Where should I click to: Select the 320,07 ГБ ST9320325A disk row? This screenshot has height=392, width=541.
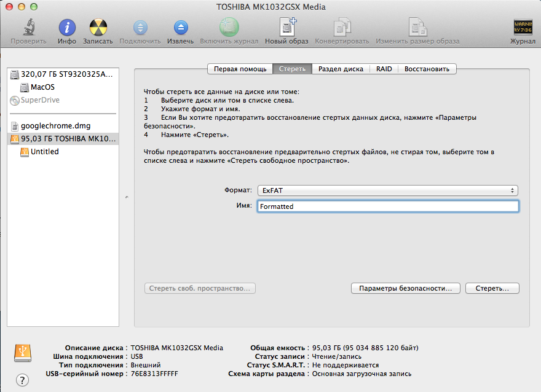(63, 74)
